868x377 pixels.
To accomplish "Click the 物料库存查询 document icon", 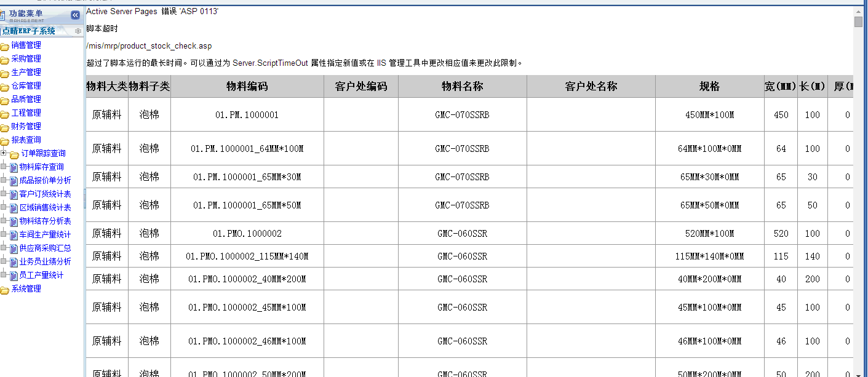I will [14, 167].
